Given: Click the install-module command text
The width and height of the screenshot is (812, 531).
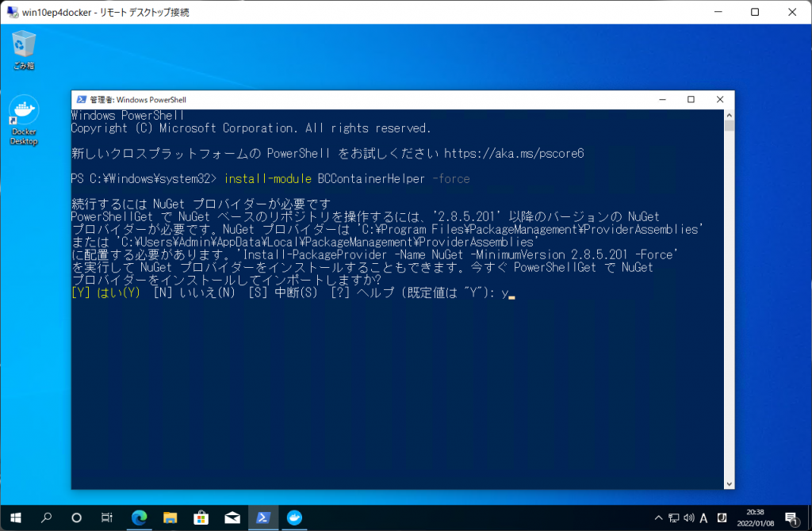Looking at the screenshot, I should (x=268, y=179).
